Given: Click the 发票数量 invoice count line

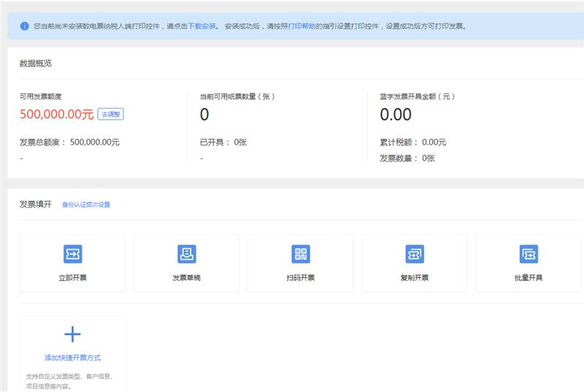Looking at the screenshot, I should tap(407, 158).
